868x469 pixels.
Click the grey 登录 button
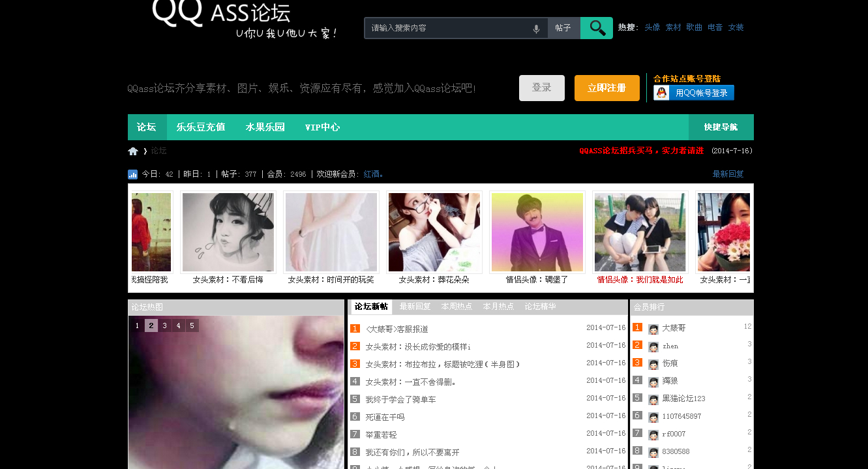click(542, 88)
